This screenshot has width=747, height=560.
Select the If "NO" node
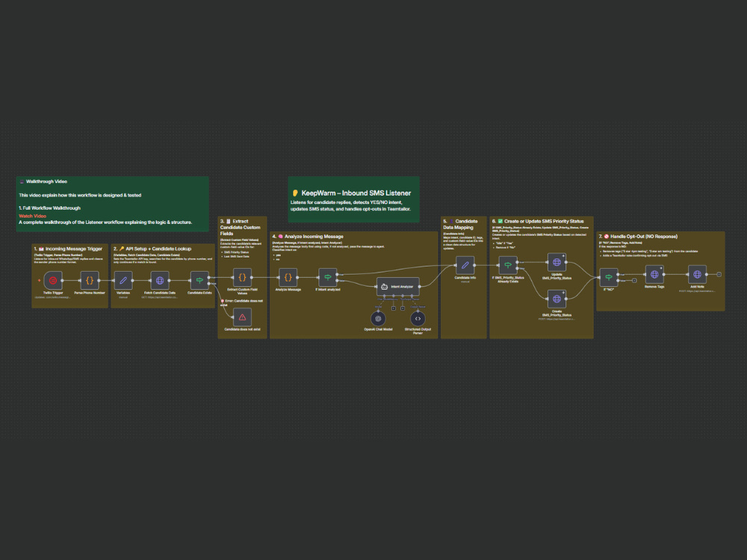pos(608,277)
